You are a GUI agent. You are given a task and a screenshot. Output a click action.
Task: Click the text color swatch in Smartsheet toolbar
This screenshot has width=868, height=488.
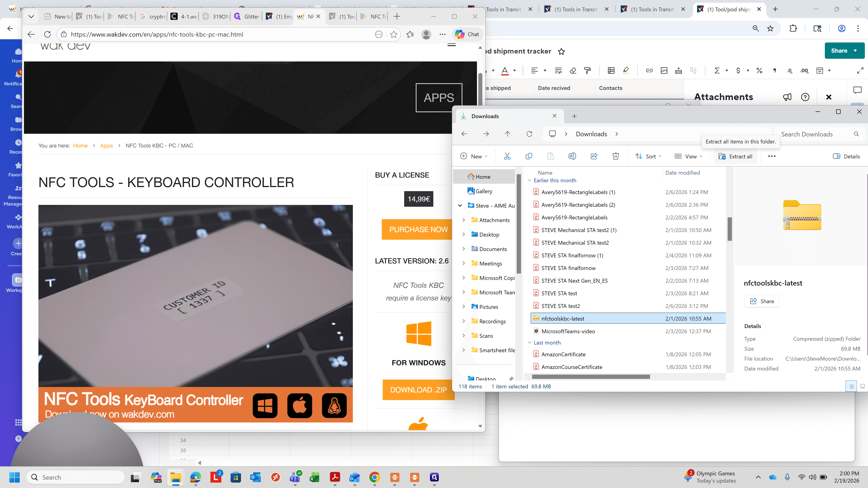pyautogui.click(x=505, y=70)
